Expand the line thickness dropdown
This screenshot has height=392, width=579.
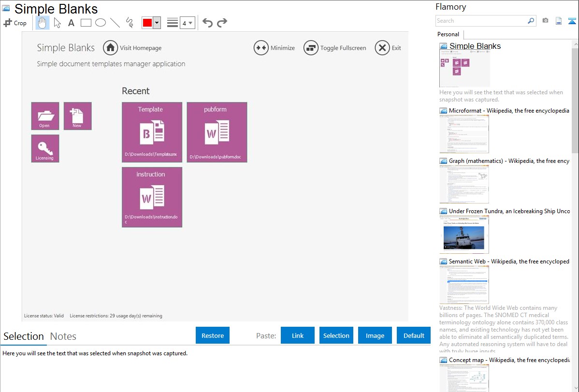[x=190, y=23]
